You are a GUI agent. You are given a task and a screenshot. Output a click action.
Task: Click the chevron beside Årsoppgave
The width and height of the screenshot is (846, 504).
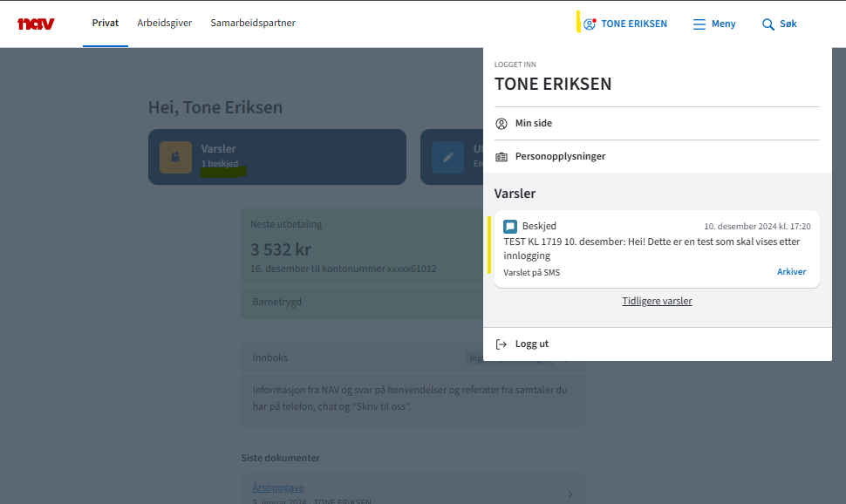(x=570, y=494)
